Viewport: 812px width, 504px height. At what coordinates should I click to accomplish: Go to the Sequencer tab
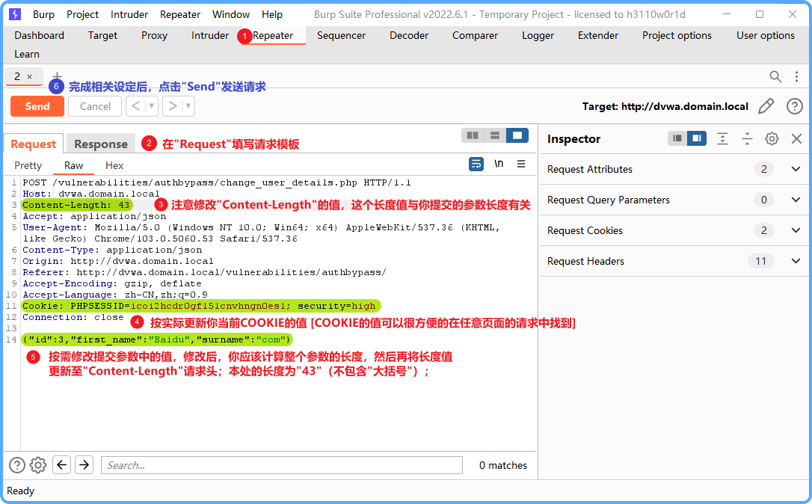pyautogui.click(x=341, y=35)
